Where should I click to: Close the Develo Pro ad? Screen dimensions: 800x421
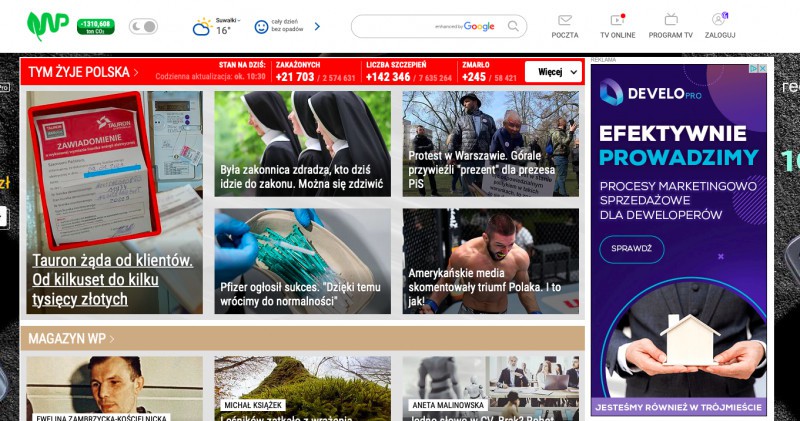coord(762,69)
